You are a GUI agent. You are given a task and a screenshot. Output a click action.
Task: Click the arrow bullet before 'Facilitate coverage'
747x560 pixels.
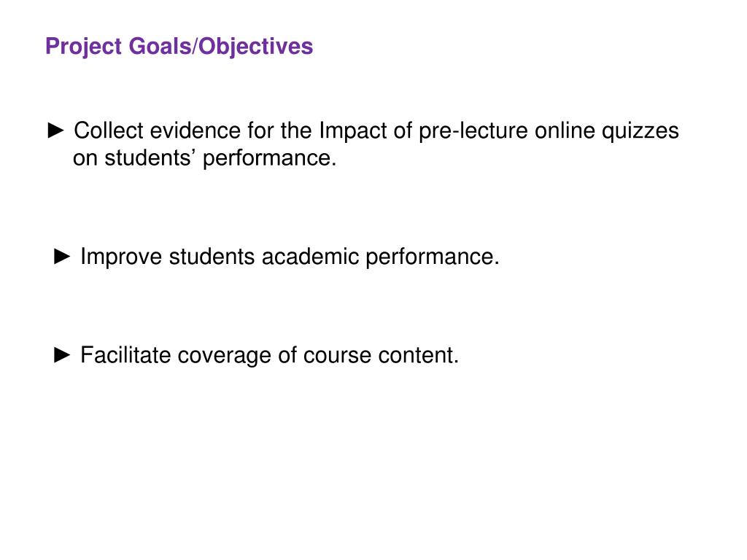click(x=63, y=355)
